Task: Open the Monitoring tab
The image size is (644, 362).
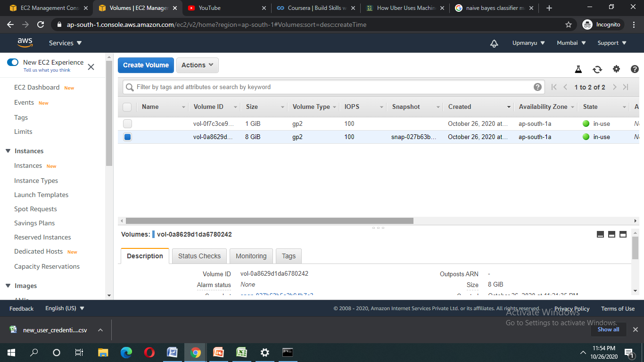Action: (251, 256)
